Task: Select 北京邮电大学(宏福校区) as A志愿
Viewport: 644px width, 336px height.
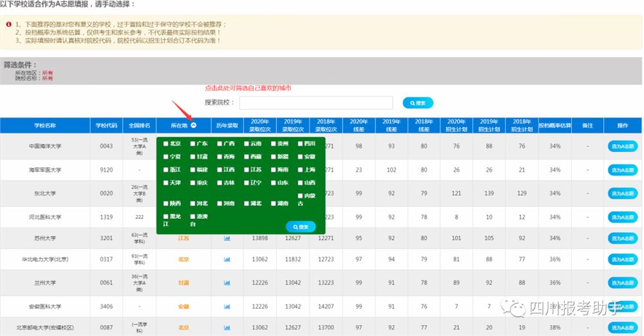Action: tap(623, 328)
